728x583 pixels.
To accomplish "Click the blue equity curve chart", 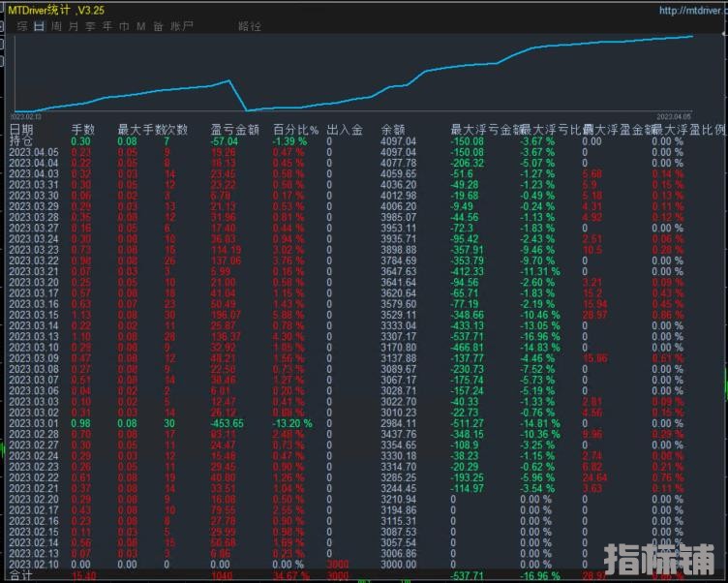I will pos(353,74).
